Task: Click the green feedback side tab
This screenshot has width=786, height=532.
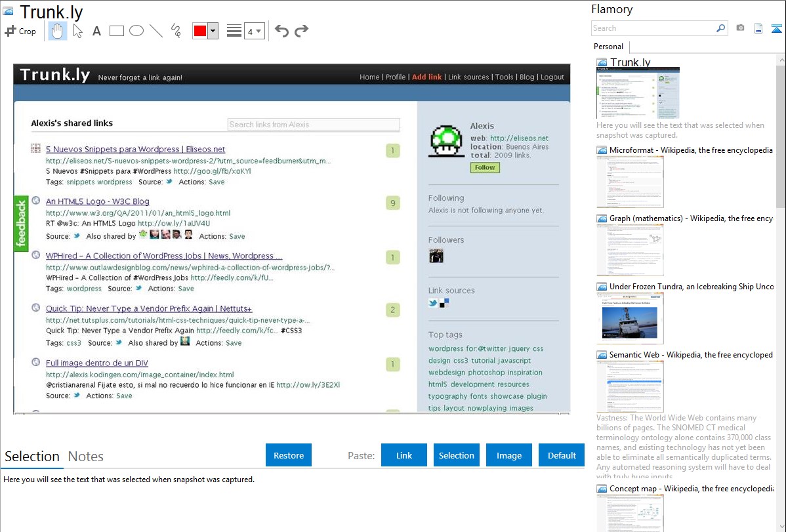Action: point(20,224)
